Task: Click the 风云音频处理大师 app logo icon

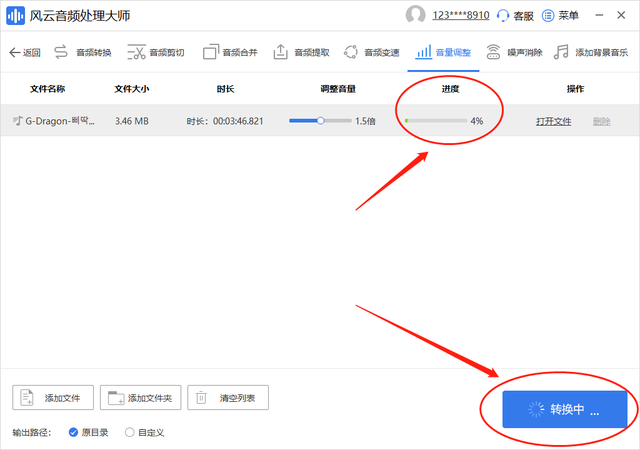Action: pyautogui.click(x=16, y=16)
